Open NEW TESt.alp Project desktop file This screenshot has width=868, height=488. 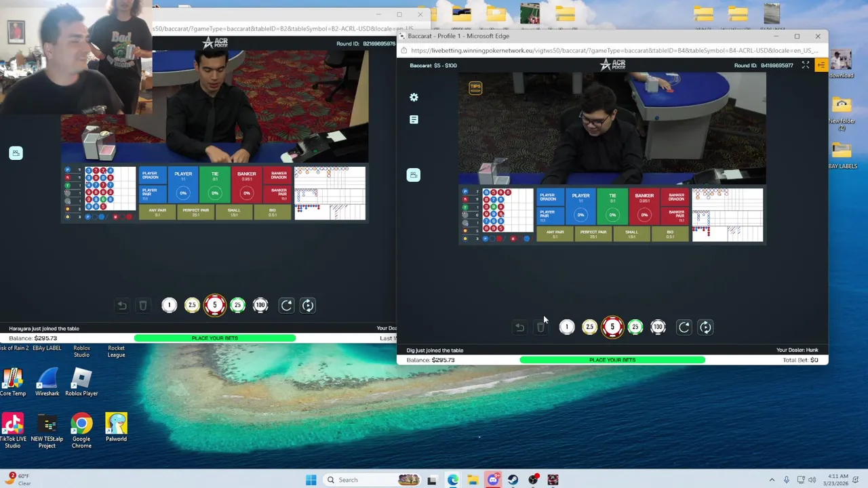47,431
